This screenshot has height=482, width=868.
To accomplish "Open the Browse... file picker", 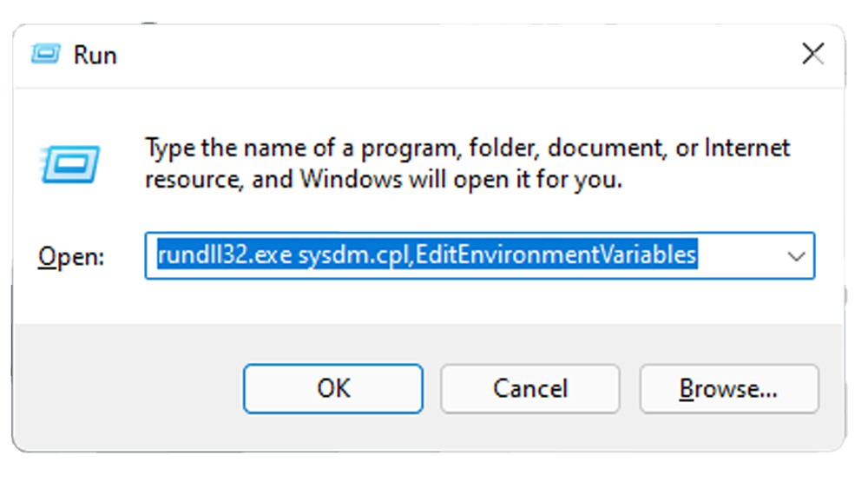I will (728, 388).
